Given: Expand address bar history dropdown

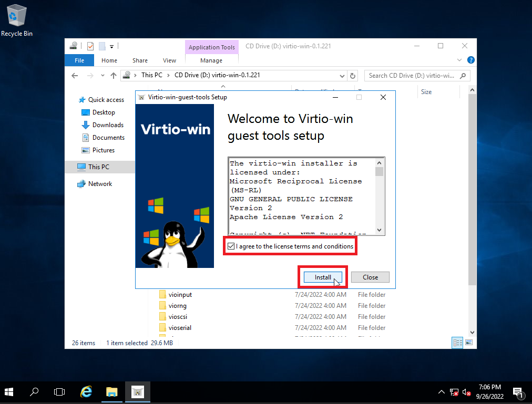Looking at the screenshot, I should [x=342, y=76].
